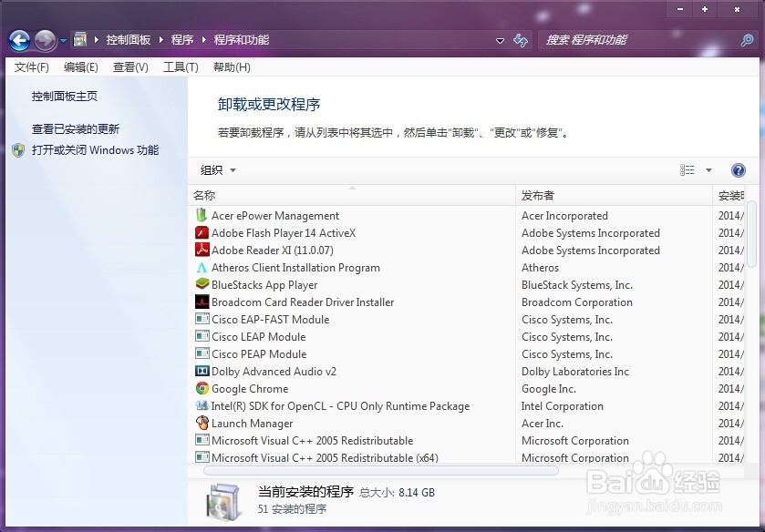Click Google Chrome icon in program list
Image resolution: width=765 pixels, height=532 pixels.
pos(202,388)
